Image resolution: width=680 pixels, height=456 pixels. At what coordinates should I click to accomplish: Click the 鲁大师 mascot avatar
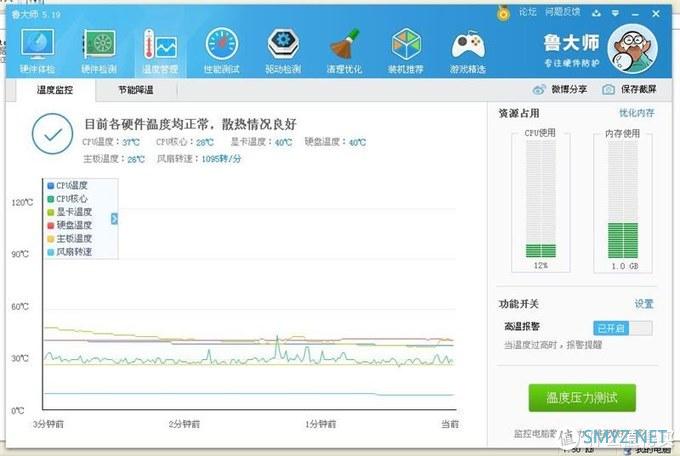pyautogui.click(x=632, y=49)
